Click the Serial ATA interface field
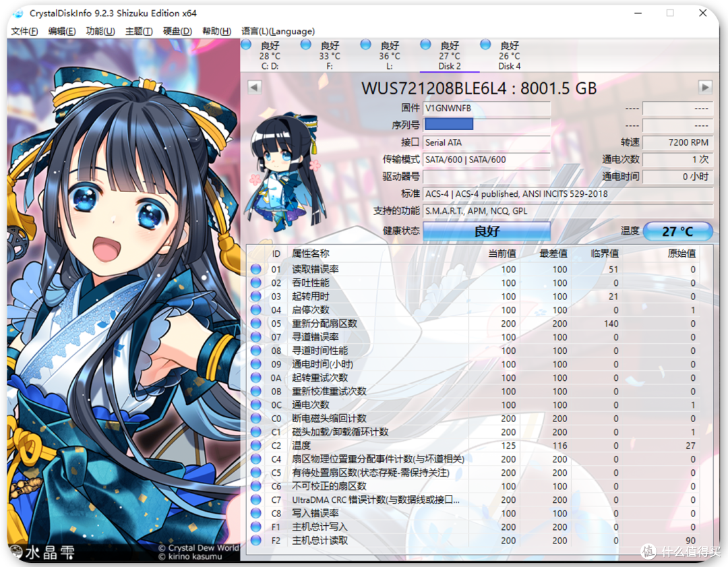This screenshot has width=728, height=567. tap(487, 142)
